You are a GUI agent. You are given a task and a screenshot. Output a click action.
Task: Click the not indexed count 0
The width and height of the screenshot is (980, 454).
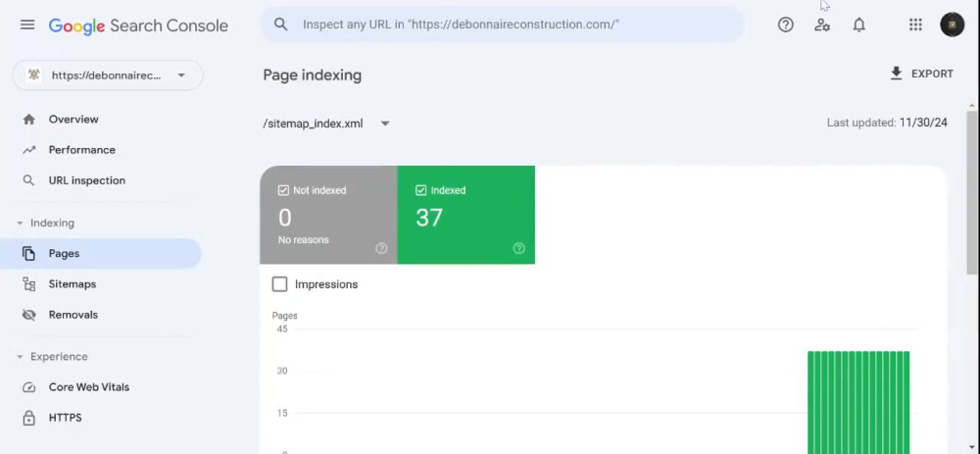point(285,218)
